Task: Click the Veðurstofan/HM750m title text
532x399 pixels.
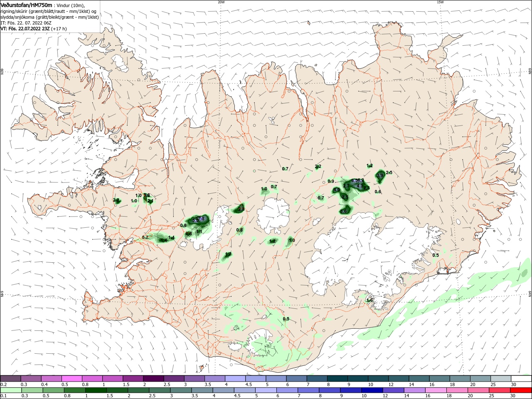Action: coord(26,5)
